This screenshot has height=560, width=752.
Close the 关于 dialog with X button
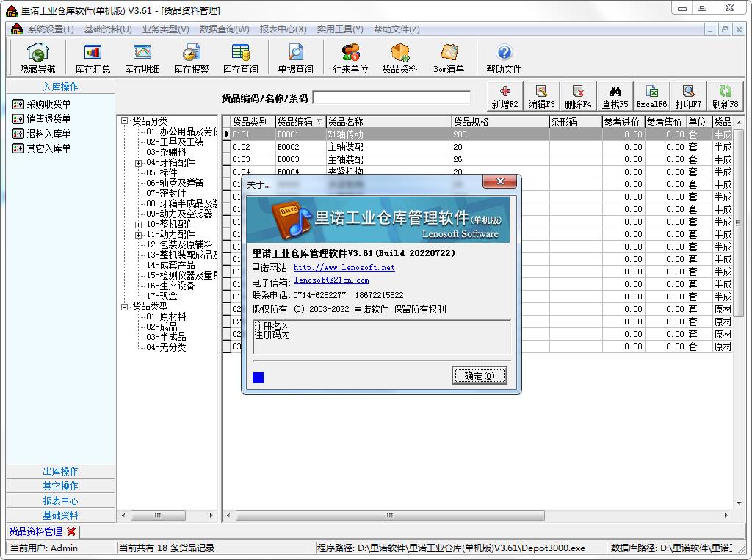click(x=499, y=181)
